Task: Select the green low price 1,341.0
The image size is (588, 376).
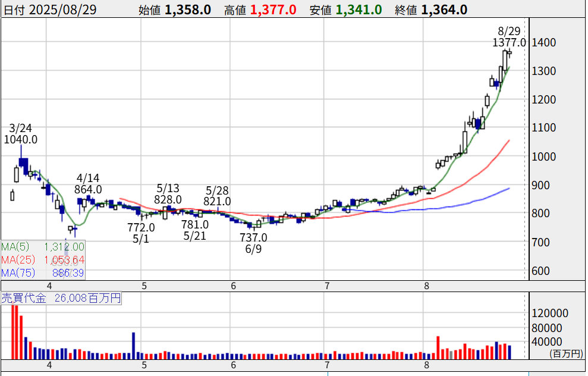Action: coord(359,10)
